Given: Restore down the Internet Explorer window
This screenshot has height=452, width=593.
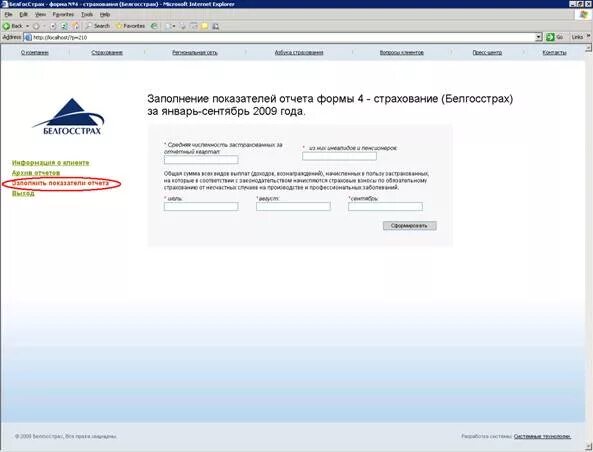Looking at the screenshot, I should click(x=581, y=4).
